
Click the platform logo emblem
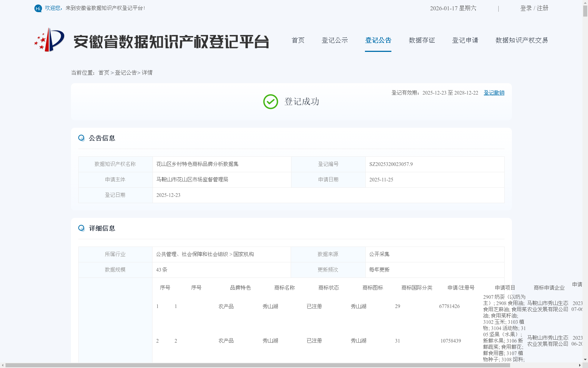(49, 40)
